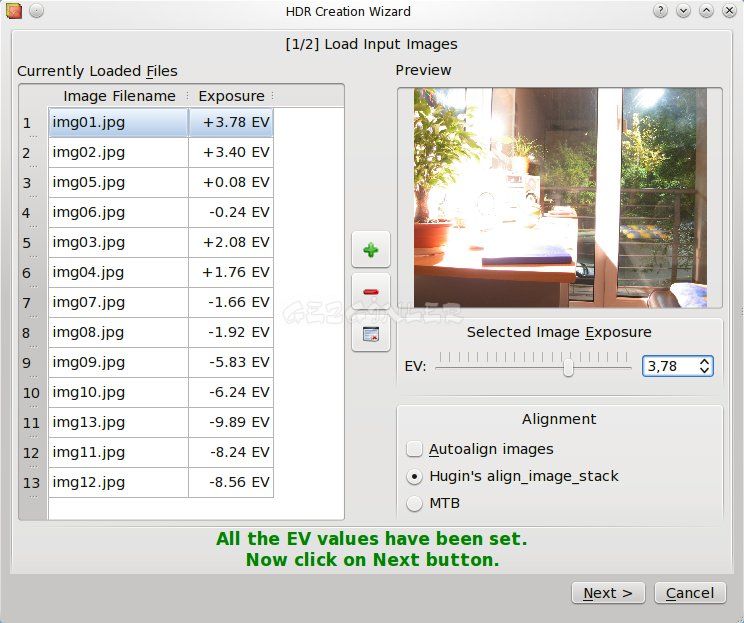744x623 pixels.
Task: Click the +1.76 EV exposure cell
Action: (231, 272)
